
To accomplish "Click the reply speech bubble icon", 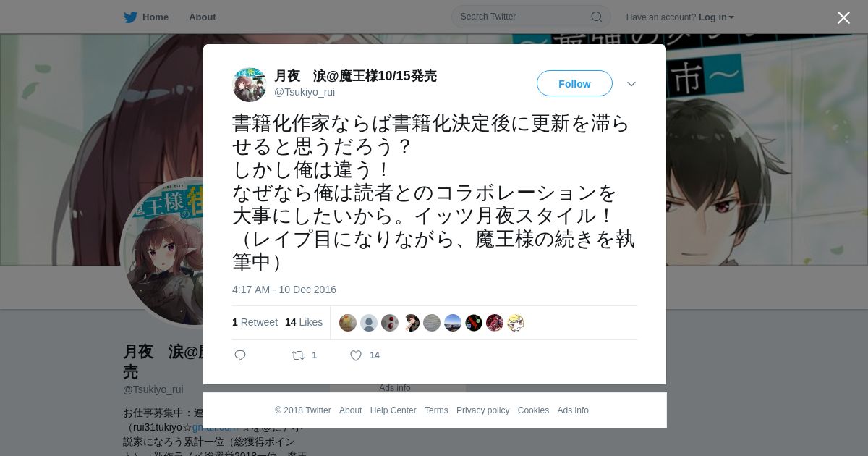I will (x=240, y=355).
